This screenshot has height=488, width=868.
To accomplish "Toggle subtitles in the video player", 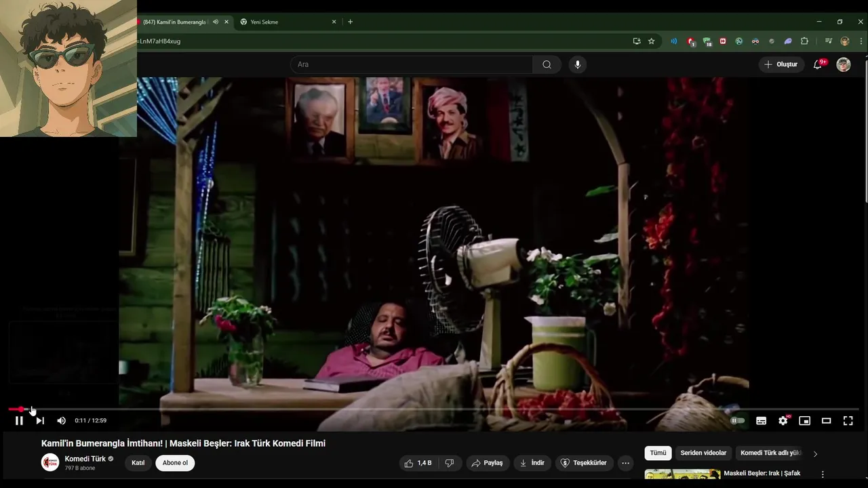I will coord(761,421).
